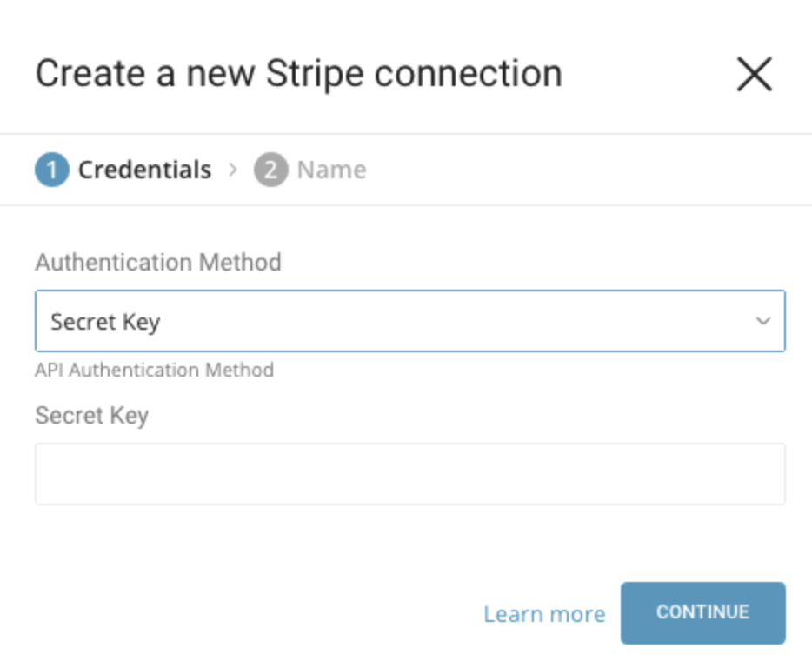812x668 pixels.
Task: Click the "Authentication Method" field label
Action: (x=158, y=262)
